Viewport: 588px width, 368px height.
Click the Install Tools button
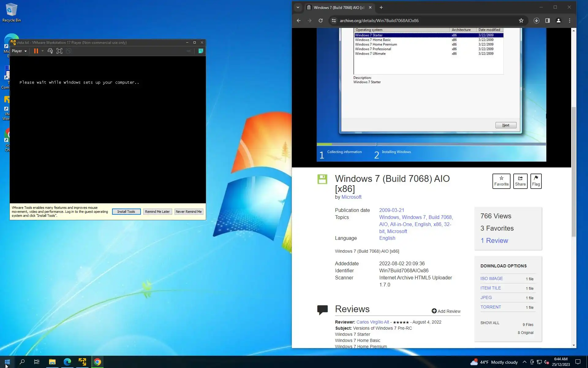[x=126, y=212]
